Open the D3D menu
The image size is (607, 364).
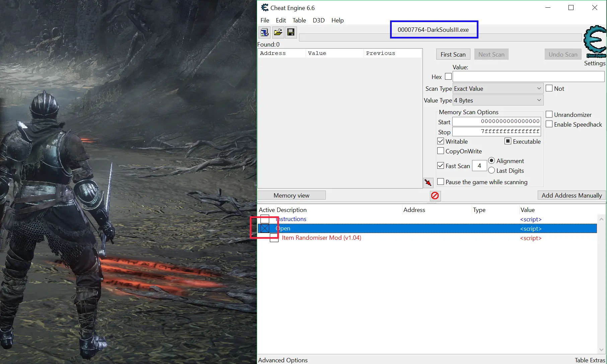point(318,20)
